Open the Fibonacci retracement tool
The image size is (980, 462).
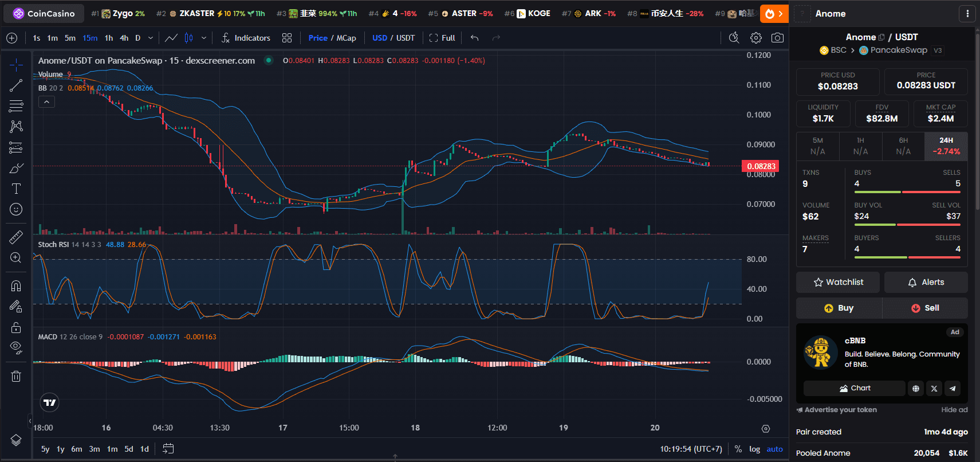tap(16, 106)
